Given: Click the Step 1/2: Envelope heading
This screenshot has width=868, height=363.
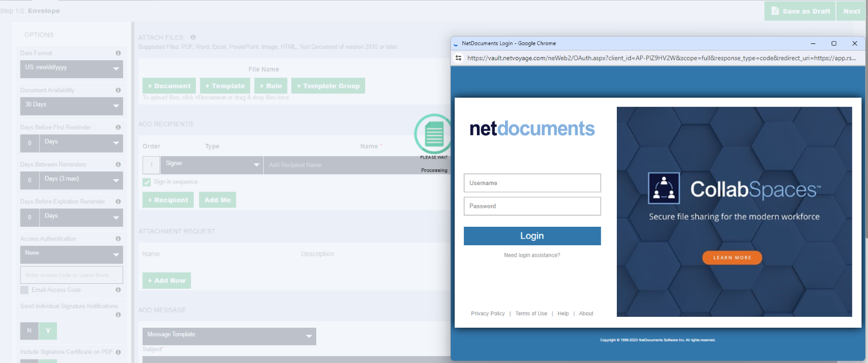Looking at the screenshot, I should click(30, 11).
